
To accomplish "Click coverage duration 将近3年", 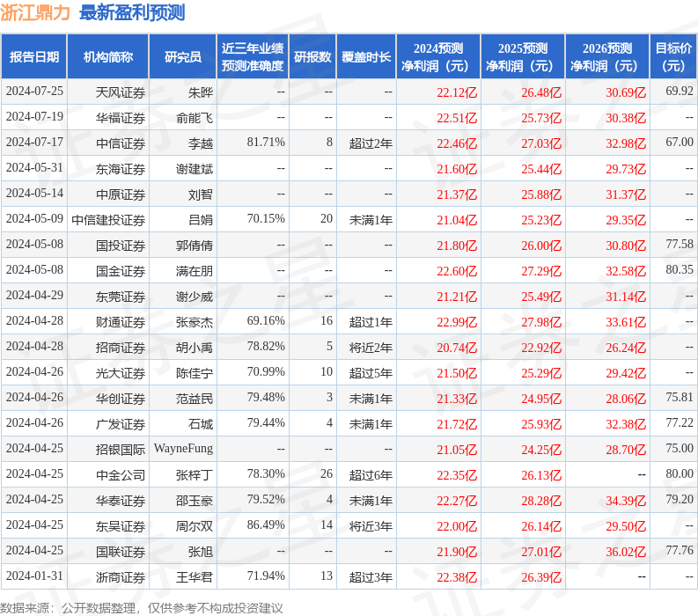I will [x=371, y=526].
